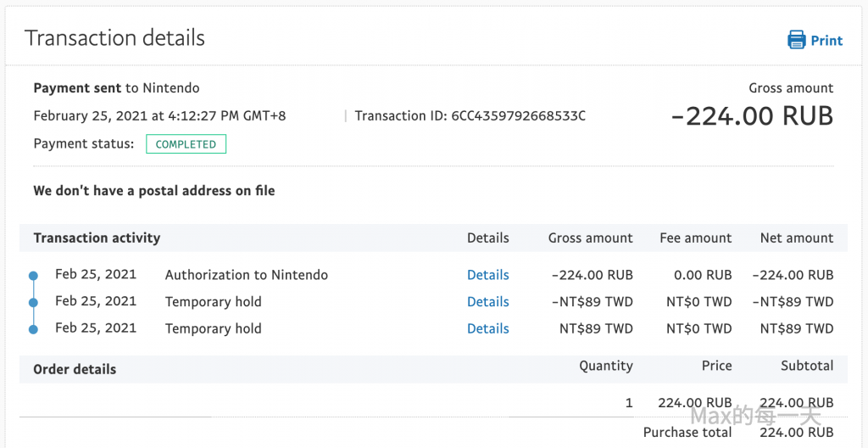Screen dimensions: 868x448
Task: Click the printer icon
Action: [x=796, y=40]
